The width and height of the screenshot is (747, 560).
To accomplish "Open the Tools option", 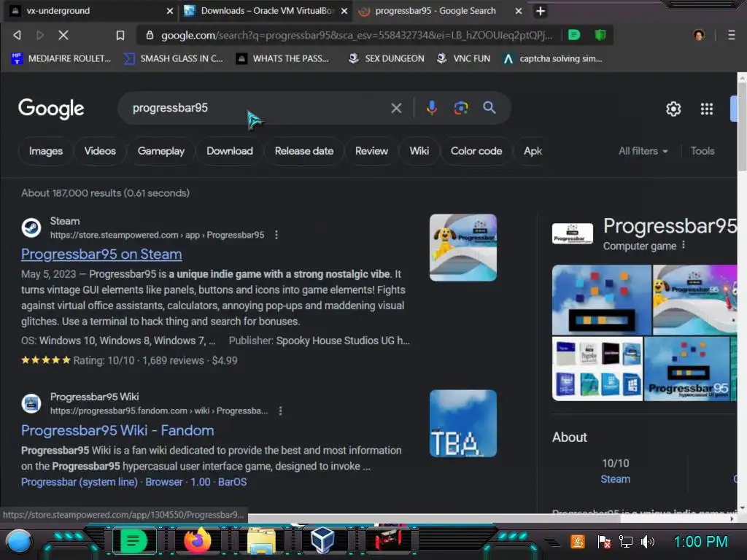I will (703, 151).
